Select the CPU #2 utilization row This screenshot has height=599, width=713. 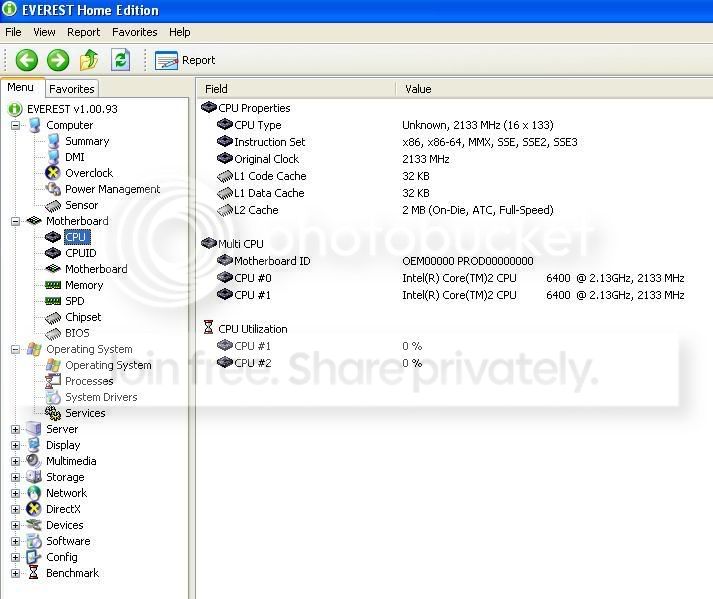pos(455,363)
